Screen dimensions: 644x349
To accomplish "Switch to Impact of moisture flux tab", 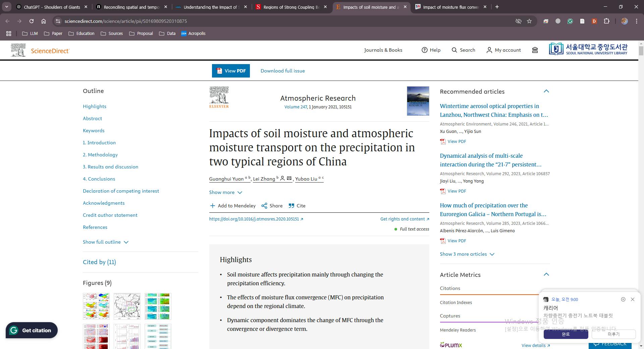I will pyautogui.click(x=451, y=7).
